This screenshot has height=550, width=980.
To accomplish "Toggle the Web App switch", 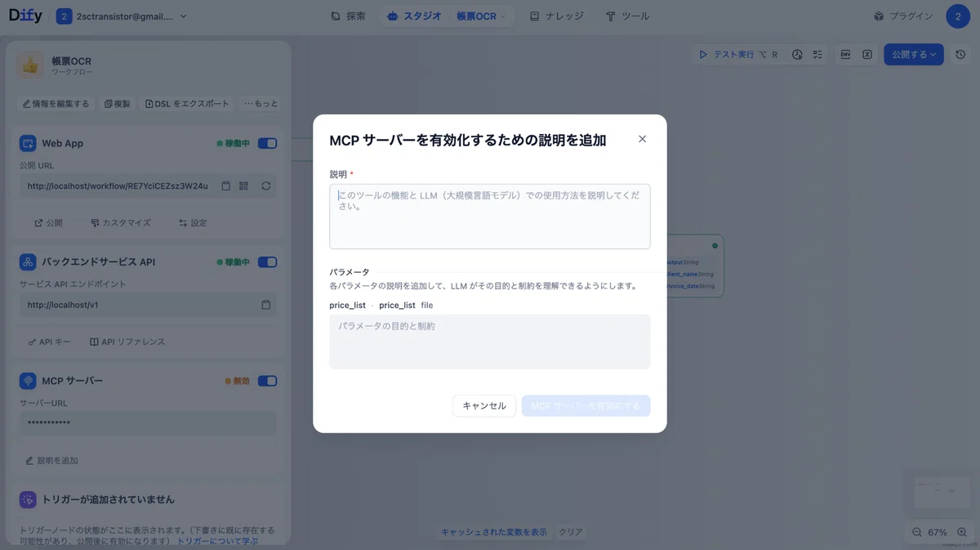I will [267, 144].
